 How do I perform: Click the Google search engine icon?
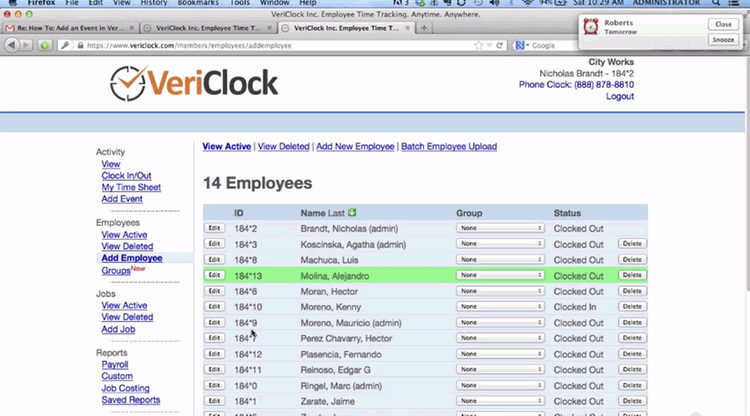(521, 45)
